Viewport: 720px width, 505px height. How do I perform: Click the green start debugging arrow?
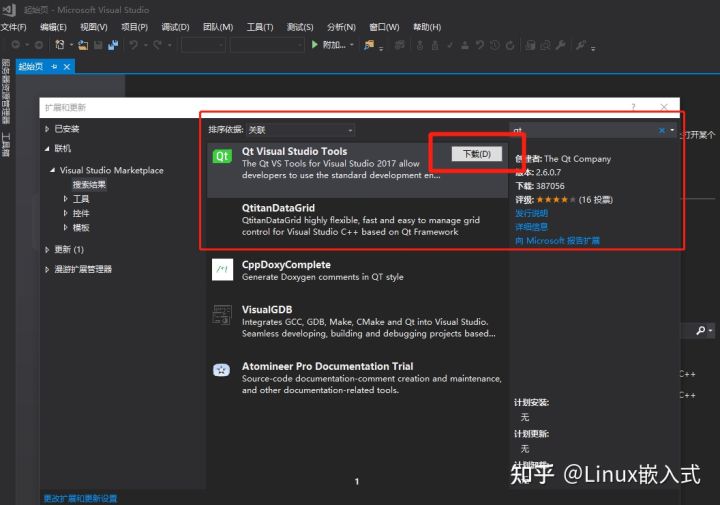pos(315,45)
